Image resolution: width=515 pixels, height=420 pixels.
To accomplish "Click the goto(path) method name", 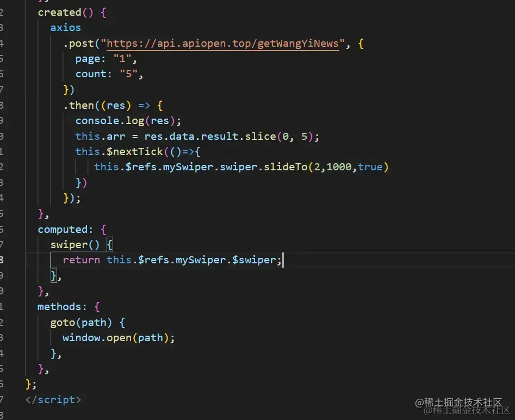I will 63,323.
